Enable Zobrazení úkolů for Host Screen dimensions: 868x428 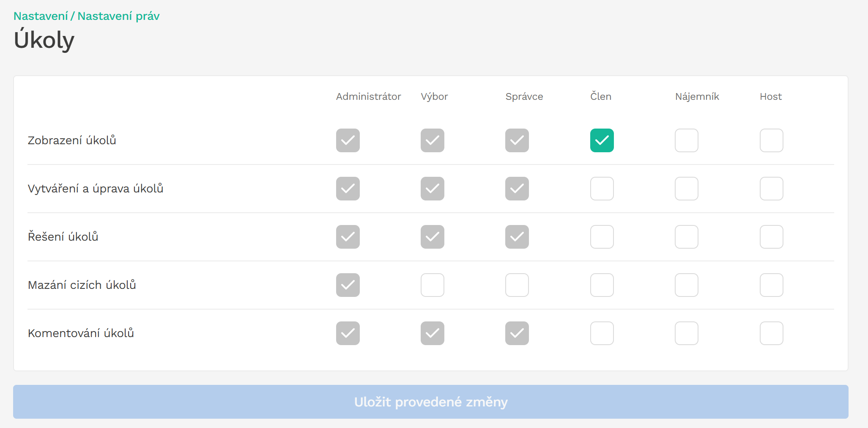click(771, 140)
